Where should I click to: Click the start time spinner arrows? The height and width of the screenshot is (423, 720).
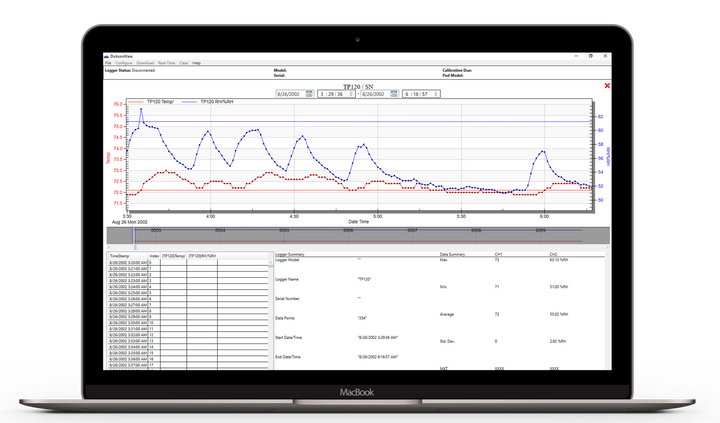[351, 94]
